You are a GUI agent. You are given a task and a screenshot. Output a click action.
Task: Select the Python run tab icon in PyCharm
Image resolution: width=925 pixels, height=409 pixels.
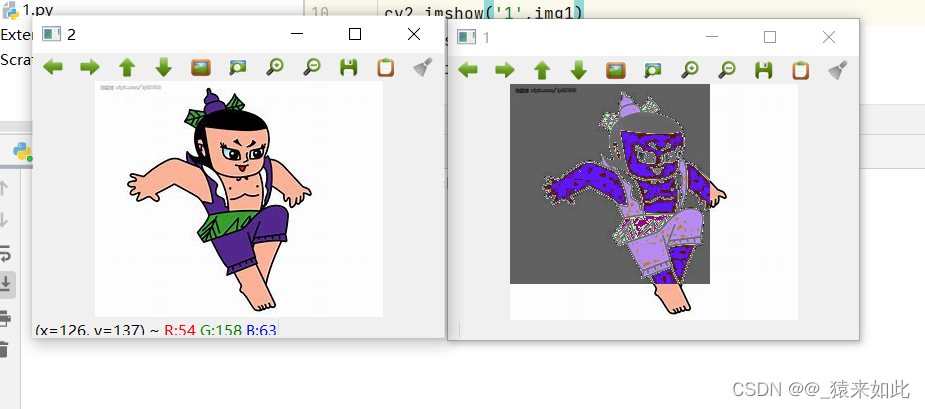[x=23, y=152]
